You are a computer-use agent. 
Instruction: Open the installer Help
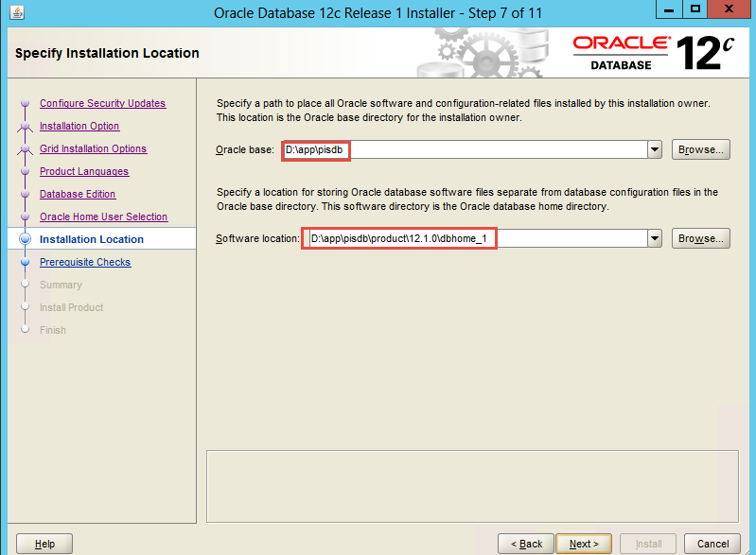[x=44, y=544]
